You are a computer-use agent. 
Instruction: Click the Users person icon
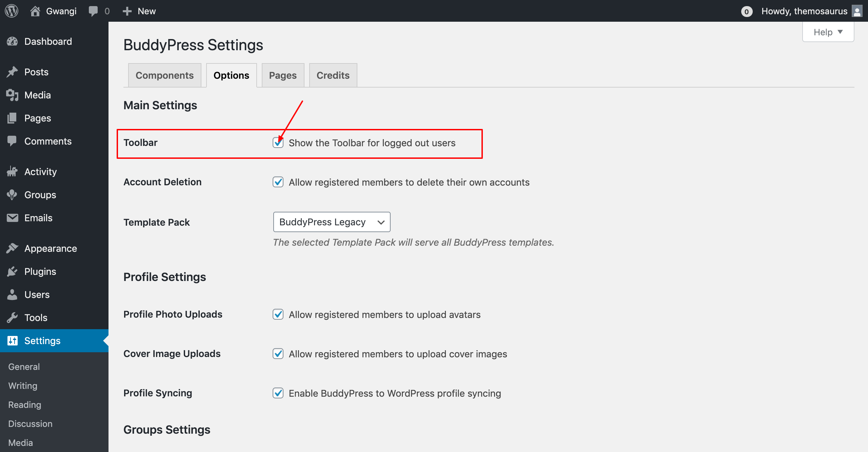tap(12, 295)
